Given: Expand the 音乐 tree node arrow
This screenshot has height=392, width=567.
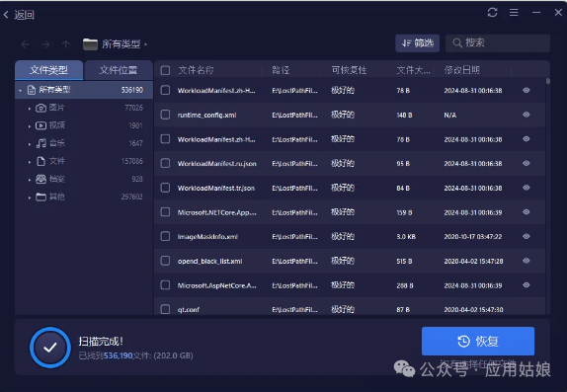Looking at the screenshot, I should pyautogui.click(x=30, y=144).
